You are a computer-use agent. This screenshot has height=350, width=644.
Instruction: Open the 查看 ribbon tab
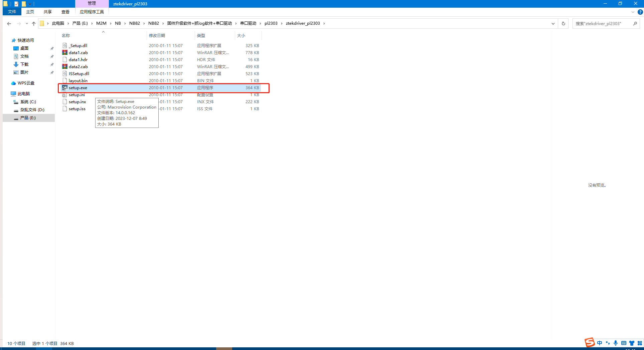[65, 12]
